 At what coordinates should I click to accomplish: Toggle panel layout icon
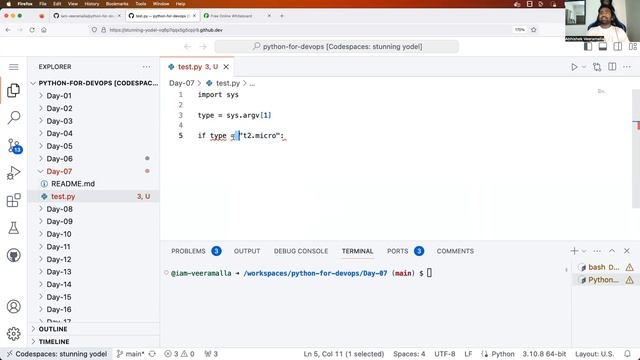603,47
